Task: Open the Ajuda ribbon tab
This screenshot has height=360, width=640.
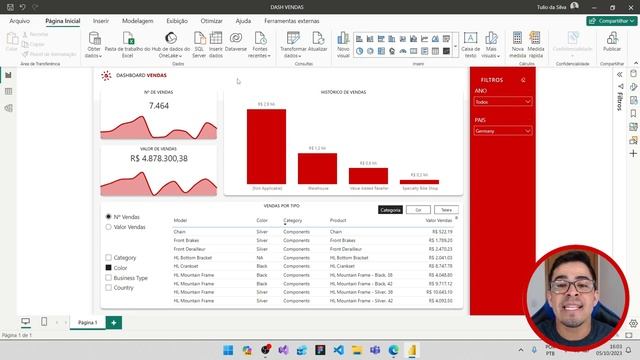Action: (x=243, y=21)
